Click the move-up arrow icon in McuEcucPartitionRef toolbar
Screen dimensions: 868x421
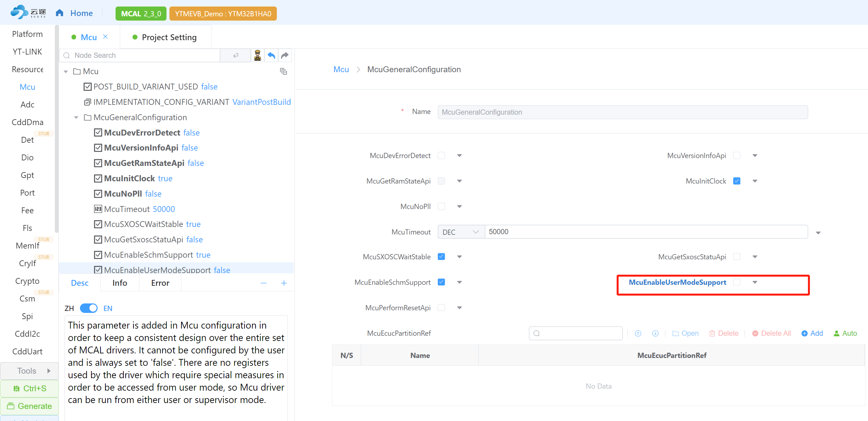coord(638,333)
